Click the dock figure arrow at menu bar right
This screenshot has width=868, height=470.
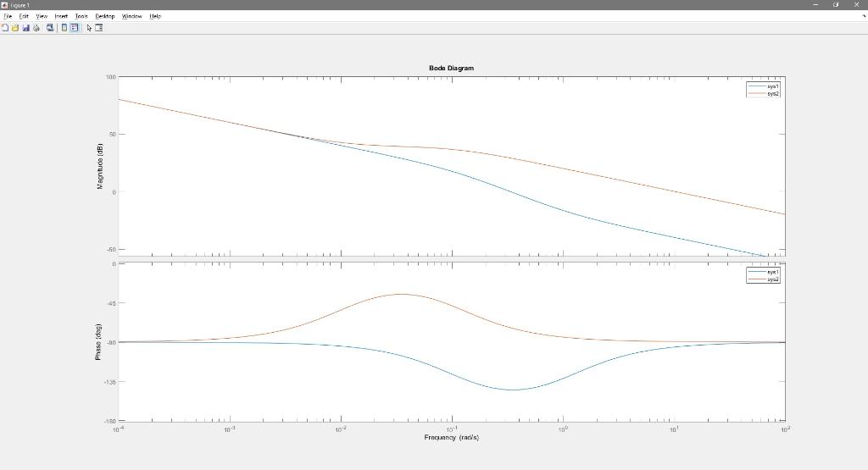pos(864,16)
